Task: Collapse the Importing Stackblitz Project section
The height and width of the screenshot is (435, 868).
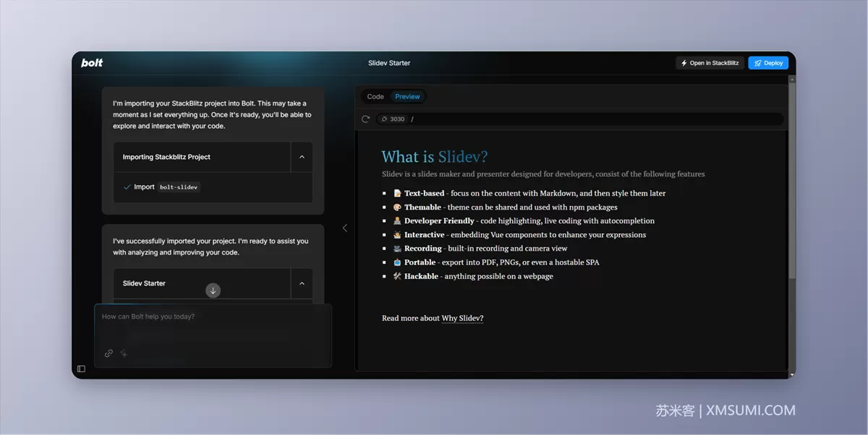Action: coord(302,157)
